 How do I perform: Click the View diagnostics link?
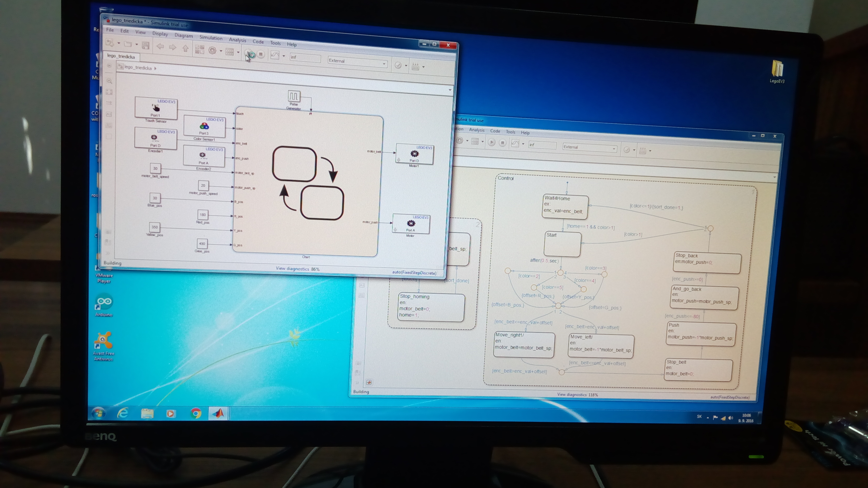click(x=292, y=269)
